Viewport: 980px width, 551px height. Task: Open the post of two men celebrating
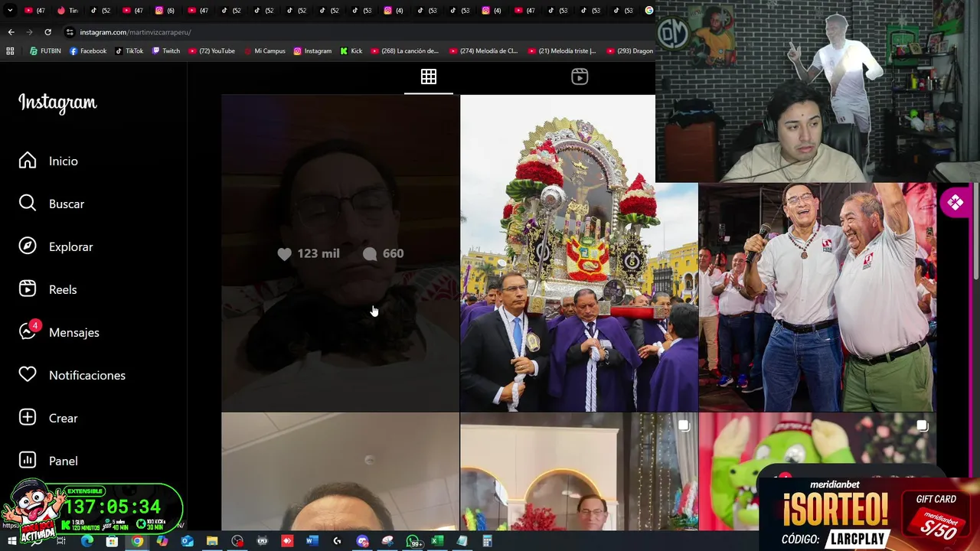(817, 297)
